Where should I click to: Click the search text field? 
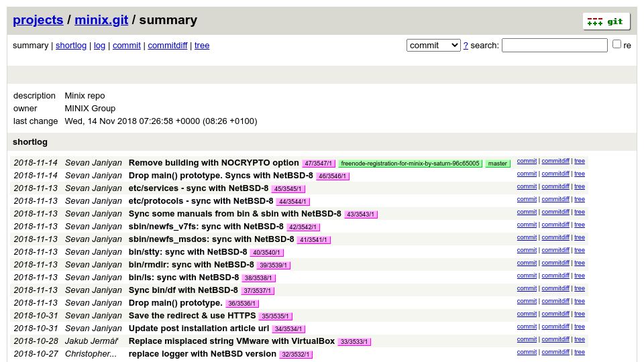555,45
